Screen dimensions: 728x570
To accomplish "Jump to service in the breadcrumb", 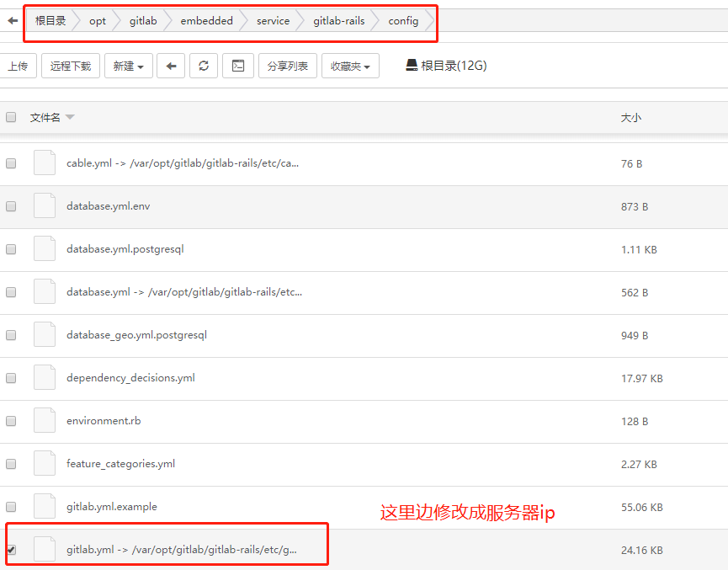I will tap(273, 21).
